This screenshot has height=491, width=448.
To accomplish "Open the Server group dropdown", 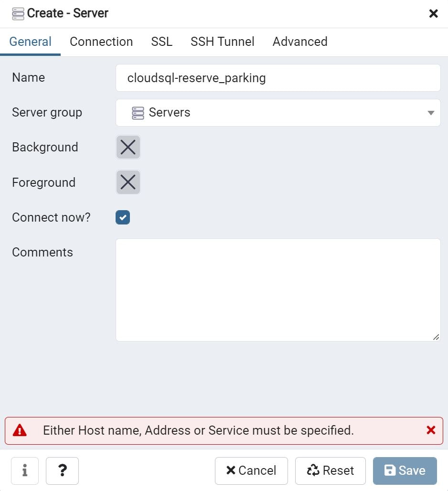I will 278,113.
